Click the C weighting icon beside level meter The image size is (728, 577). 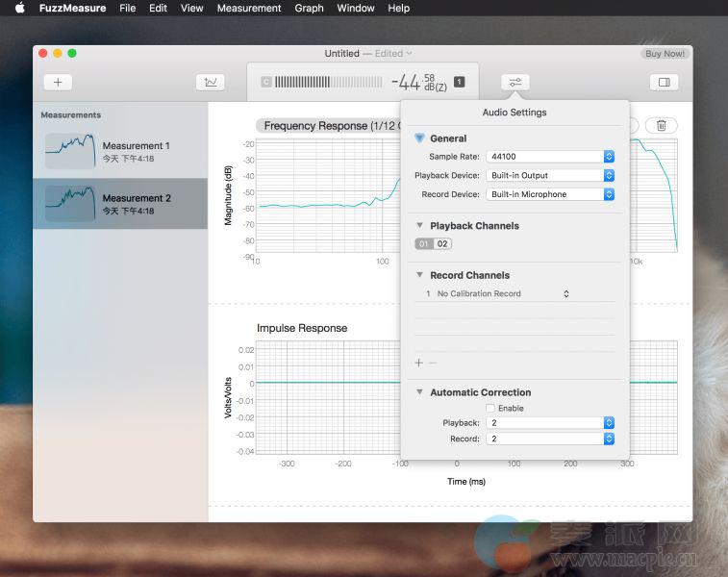point(266,83)
